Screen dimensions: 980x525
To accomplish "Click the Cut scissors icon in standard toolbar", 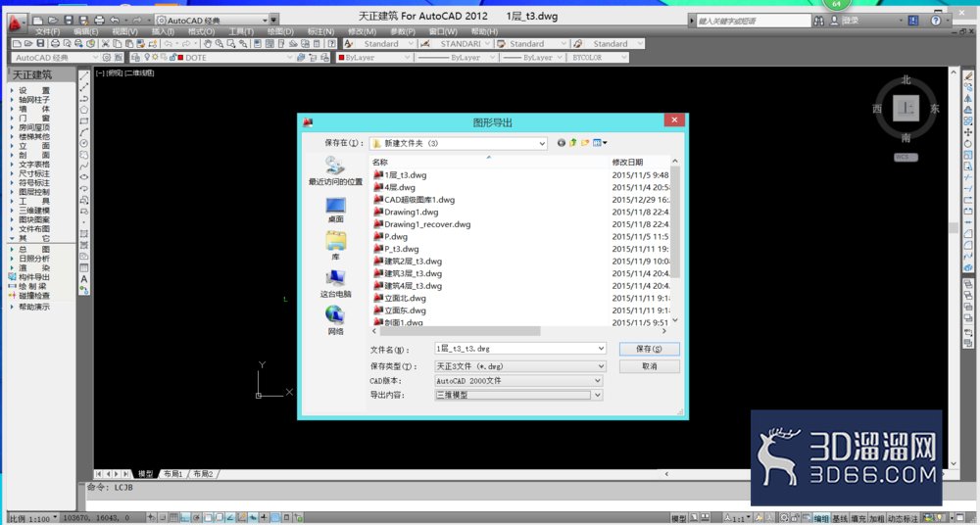I will (106, 44).
